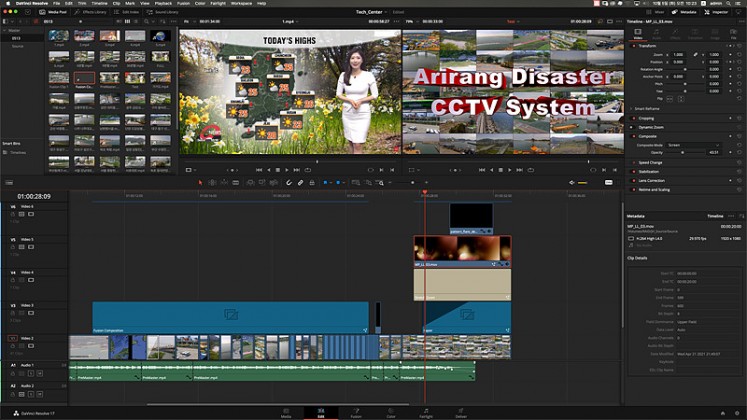Click the Flip horizontal button
Screen dimensions: 747x420
(670, 99)
